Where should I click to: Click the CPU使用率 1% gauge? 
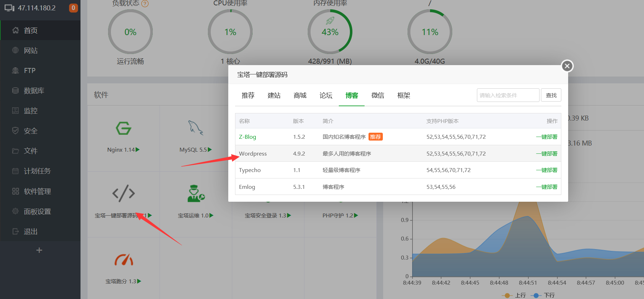[230, 32]
